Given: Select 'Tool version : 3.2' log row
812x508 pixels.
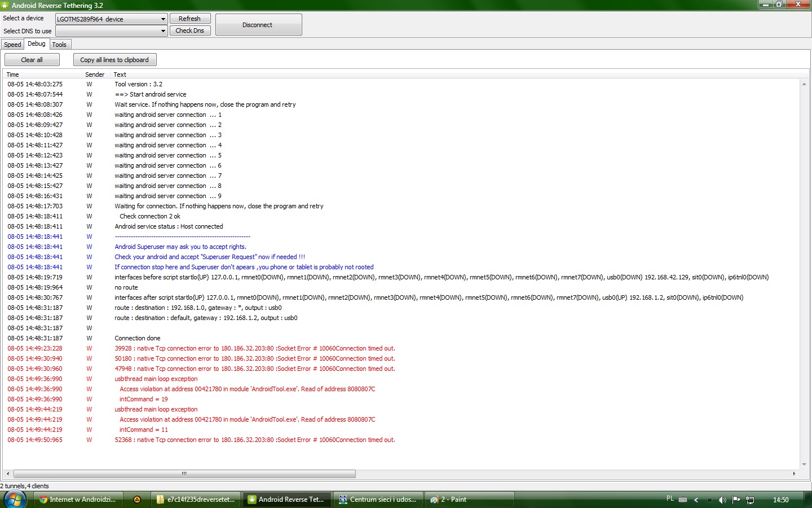Looking at the screenshot, I should (x=139, y=84).
